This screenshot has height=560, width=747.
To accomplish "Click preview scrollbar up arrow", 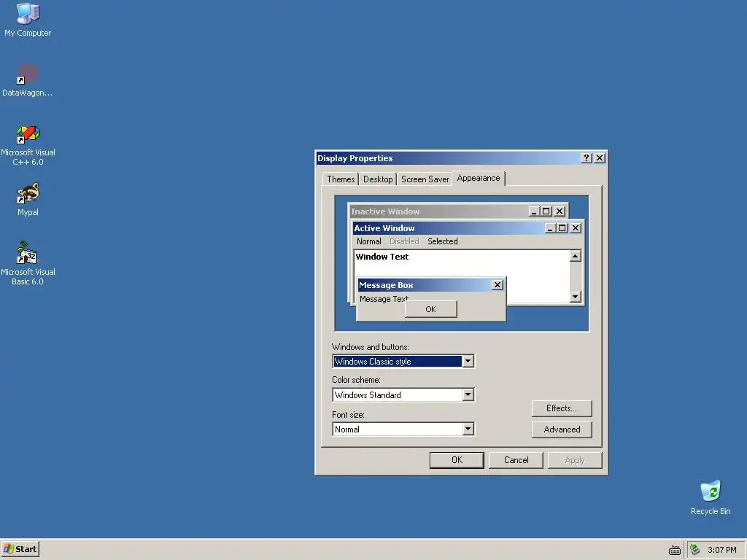I will (x=576, y=256).
